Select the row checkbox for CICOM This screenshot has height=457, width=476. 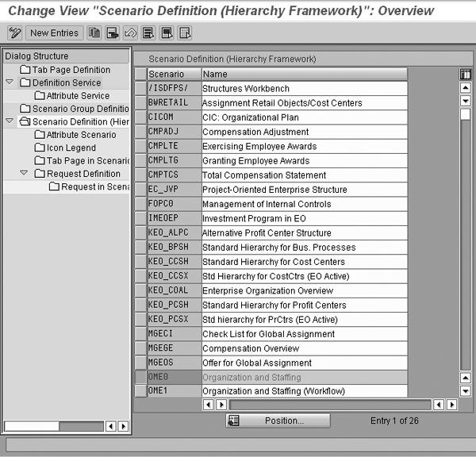tap(140, 117)
